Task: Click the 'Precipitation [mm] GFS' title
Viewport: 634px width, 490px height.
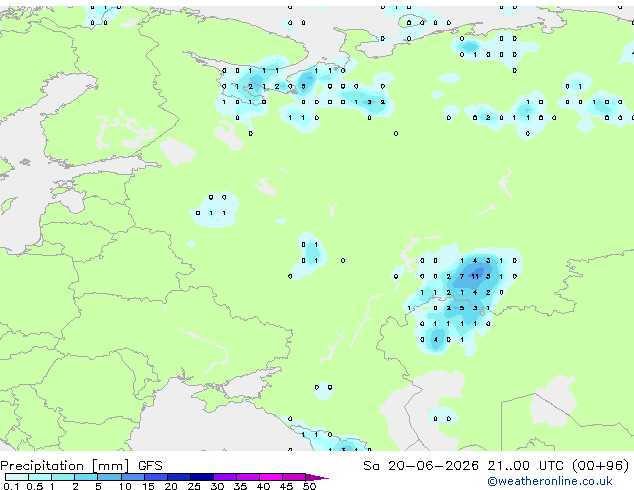Action: [x=81, y=466]
